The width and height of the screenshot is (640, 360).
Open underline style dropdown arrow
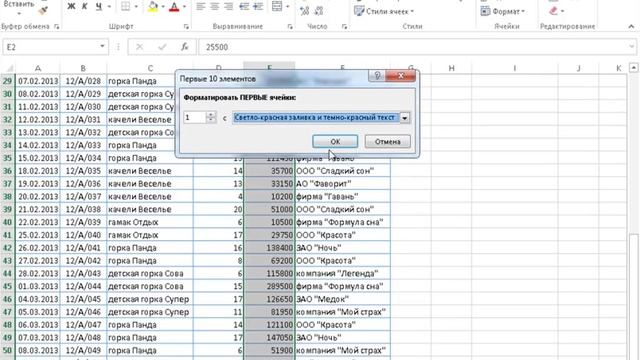pyautogui.click(x=109, y=7)
